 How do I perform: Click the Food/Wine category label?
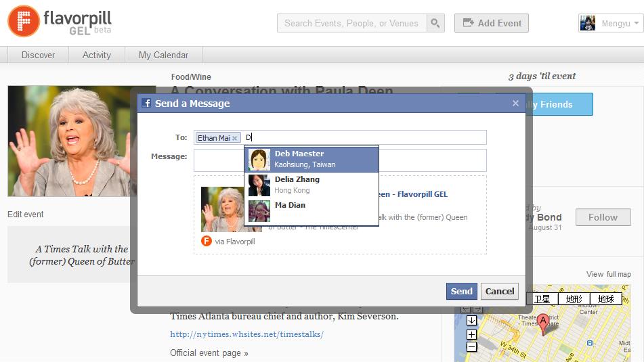pyautogui.click(x=191, y=76)
